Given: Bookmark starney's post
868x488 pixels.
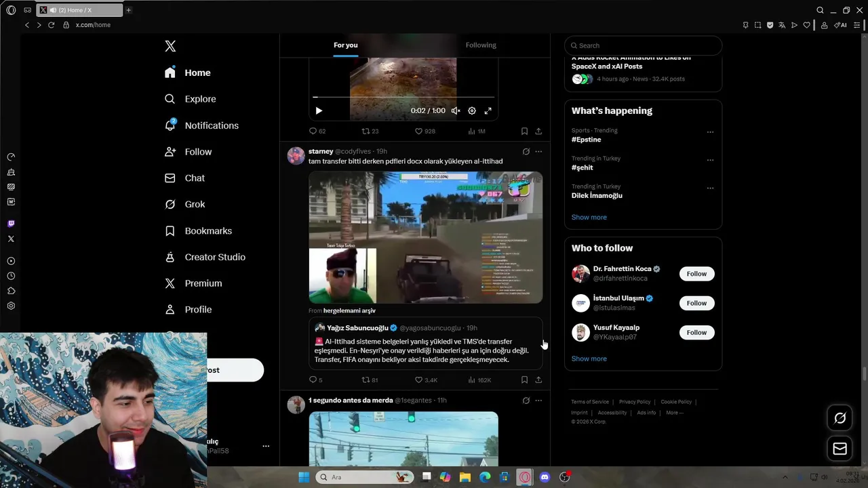Looking at the screenshot, I should pyautogui.click(x=524, y=380).
